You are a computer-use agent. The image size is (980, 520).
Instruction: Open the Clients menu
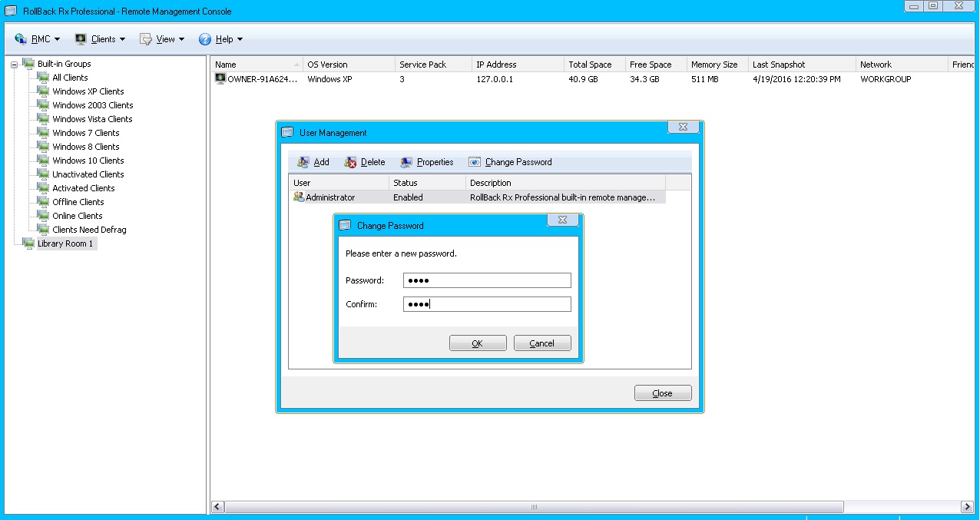tap(100, 39)
